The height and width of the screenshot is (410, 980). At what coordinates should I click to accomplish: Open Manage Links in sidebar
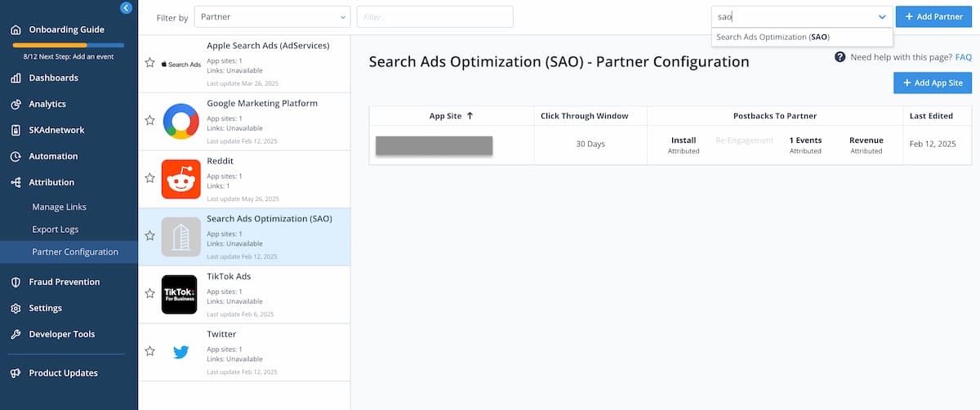click(59, 207)
